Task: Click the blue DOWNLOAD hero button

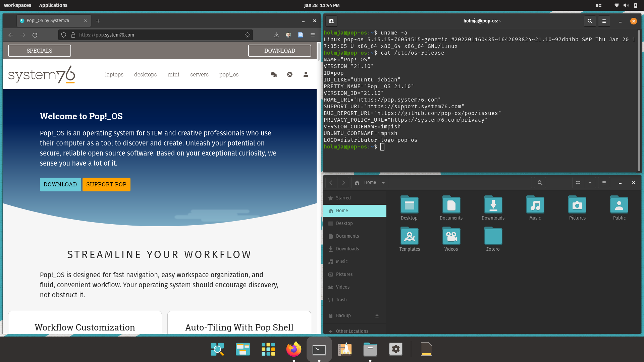Action: (60, 184)
